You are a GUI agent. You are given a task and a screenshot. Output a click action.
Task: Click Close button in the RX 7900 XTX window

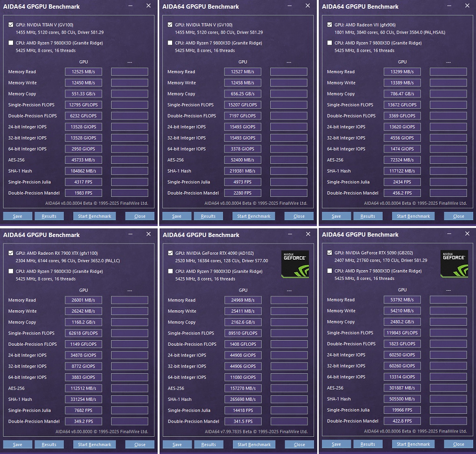[x=140, y=444]
